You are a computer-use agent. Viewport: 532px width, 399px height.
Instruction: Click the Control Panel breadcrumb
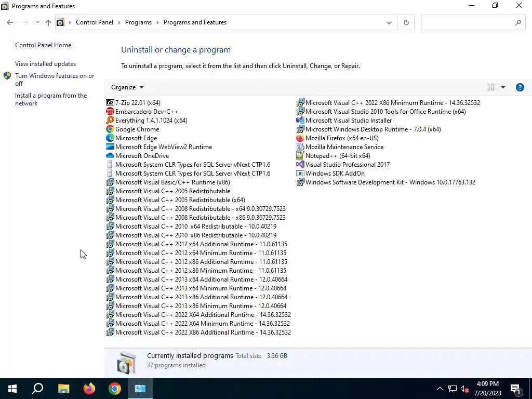click(x=95, y=22)
